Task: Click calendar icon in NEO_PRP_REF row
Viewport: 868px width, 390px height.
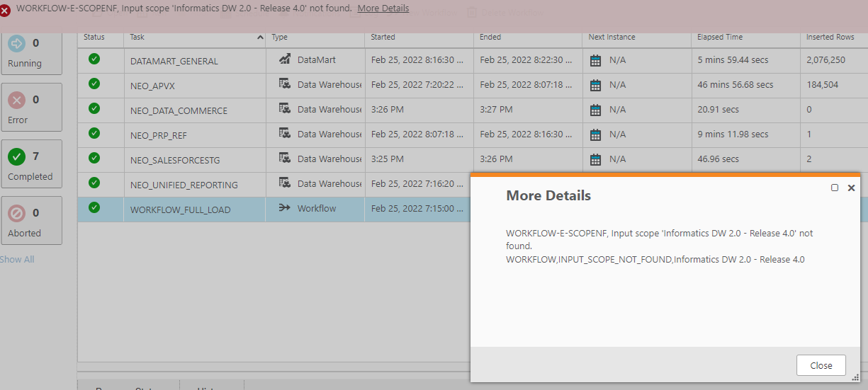Action: click(596, 134)
